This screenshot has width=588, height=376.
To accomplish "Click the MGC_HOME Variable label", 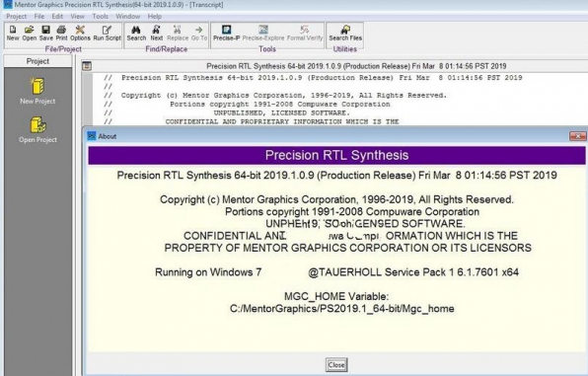I will (336, 296).
